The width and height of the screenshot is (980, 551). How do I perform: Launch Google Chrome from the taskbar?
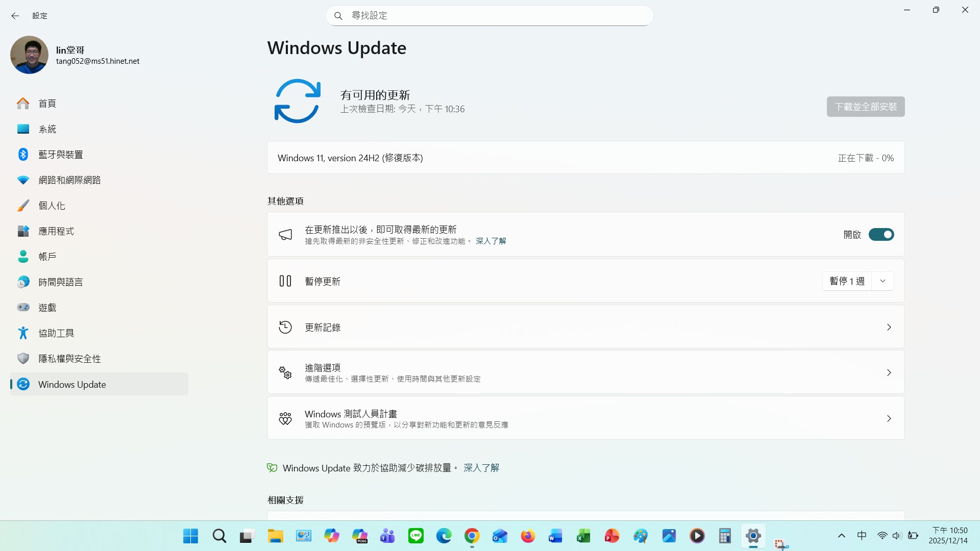tap(472, 536)
